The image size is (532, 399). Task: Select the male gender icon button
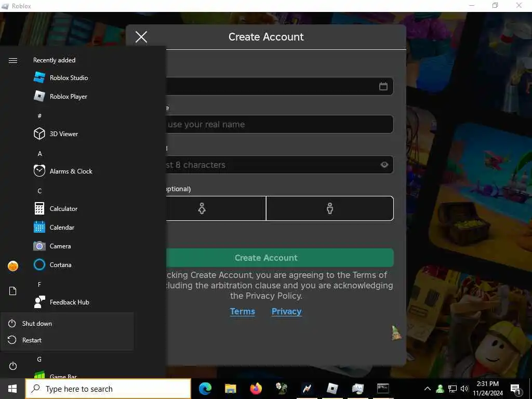pos(330,208)
